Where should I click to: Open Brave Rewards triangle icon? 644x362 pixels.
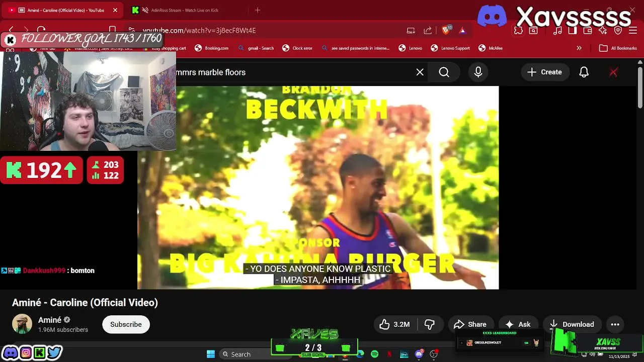[x=462, y=30]
